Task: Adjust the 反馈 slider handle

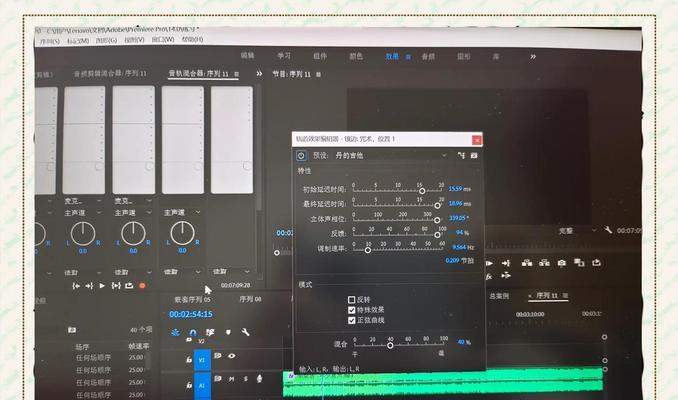Action: coord(438,235)
